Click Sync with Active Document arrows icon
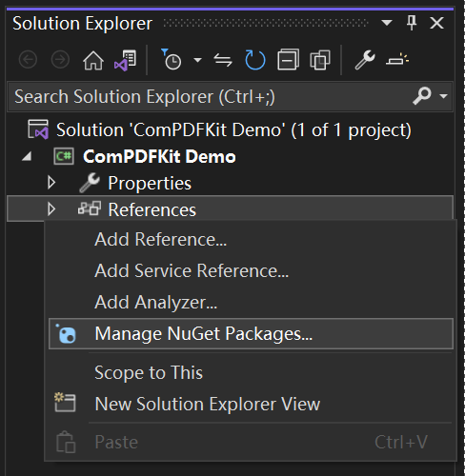The image size is (465, 476). pyautogui.click(x=223, y=60)
